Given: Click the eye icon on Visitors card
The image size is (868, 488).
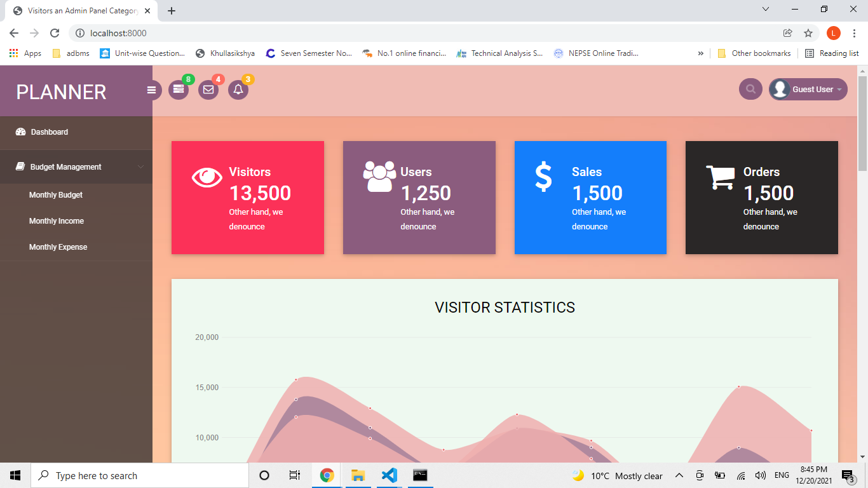Looking at the screenshot, I should point(207,177).
